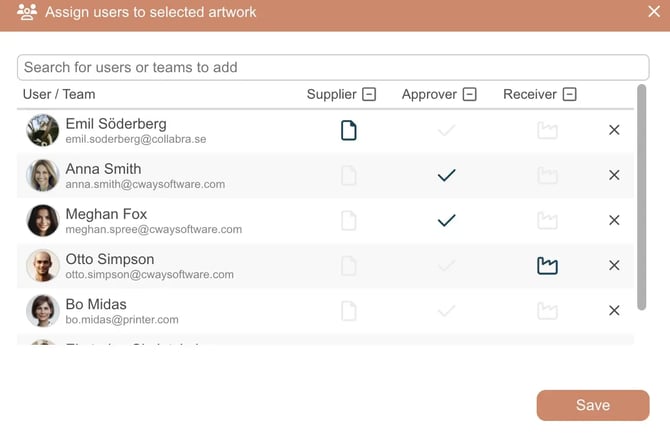Image resolution: width=670 pixels, height=439 pixels.
Task: Remove Emil Söderberg from the list
Action: coord(614,130)
